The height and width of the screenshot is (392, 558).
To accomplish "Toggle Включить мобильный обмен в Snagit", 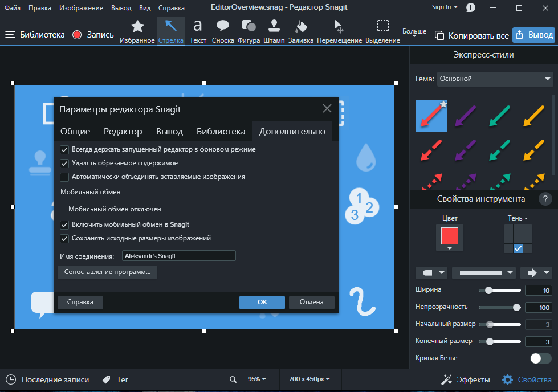I will click(64, 225).
